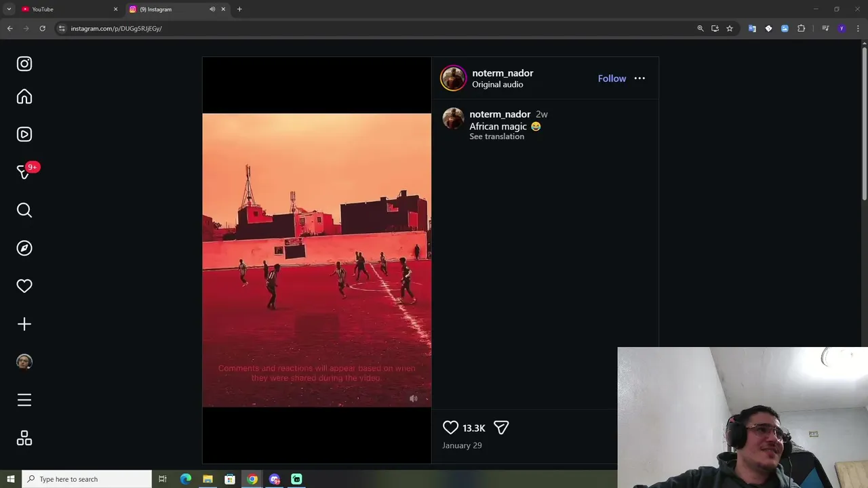Like the post with the heart icon
The width and height of the screenshot is (868, 488).
click(x=450, y=428)
